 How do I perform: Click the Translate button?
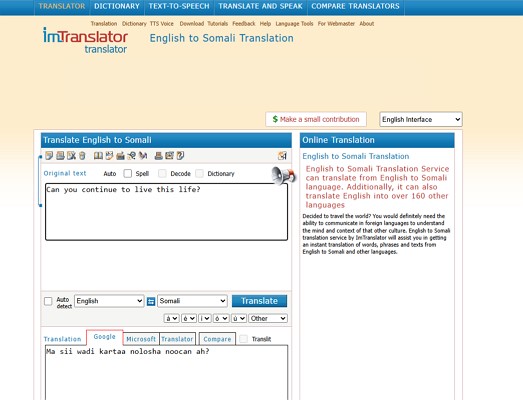click(259, 301)
